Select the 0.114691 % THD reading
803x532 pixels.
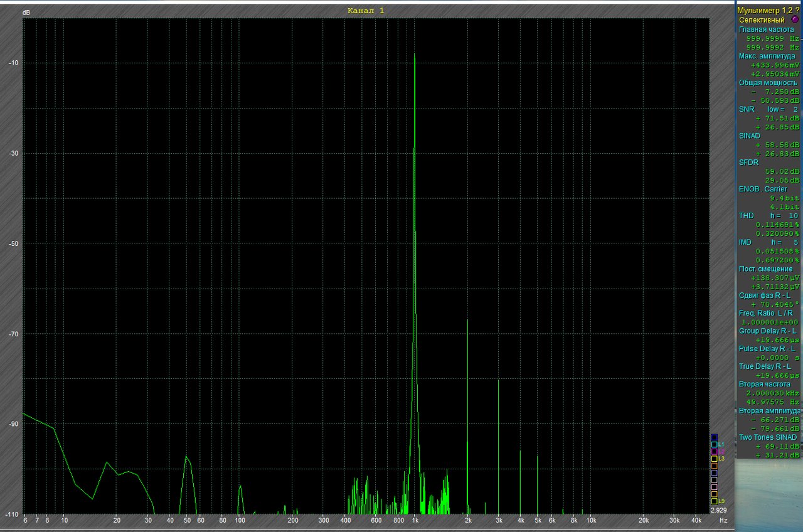click(x=777, y=224)
